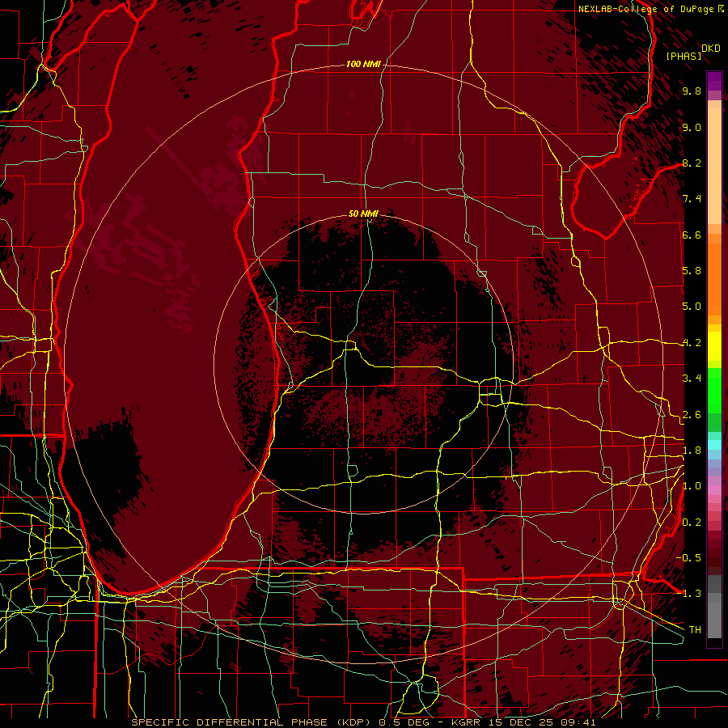Click the 5.0 legend value
728x728 pixels.
pyautogui.click(x=692, y=307)
